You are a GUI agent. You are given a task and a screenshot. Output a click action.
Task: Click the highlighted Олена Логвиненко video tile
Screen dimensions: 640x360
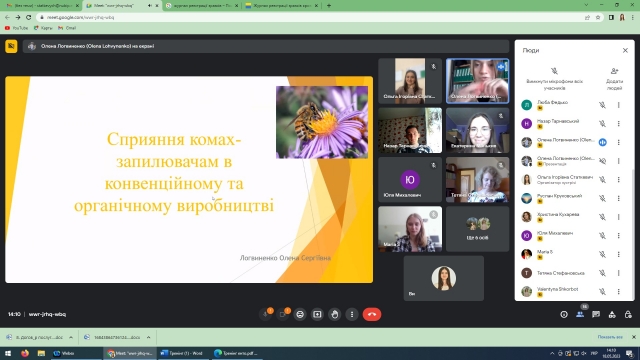tap(478, 81)
